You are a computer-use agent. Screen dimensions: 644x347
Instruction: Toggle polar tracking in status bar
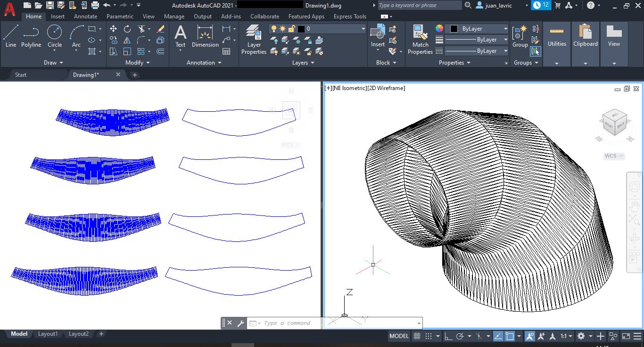point(460,336)
